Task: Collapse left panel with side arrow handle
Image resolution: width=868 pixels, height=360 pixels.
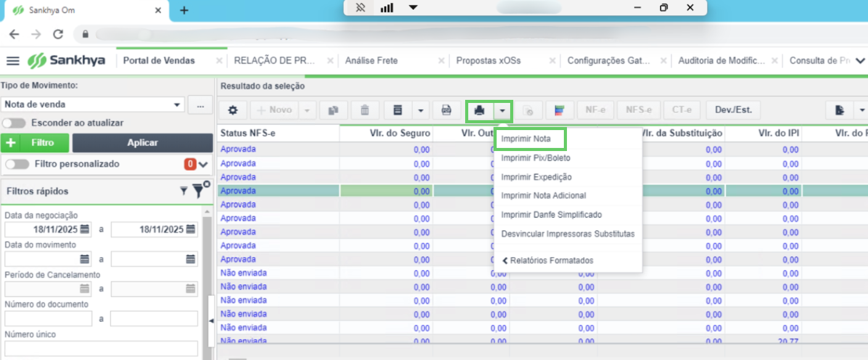Action: (211, 321)
